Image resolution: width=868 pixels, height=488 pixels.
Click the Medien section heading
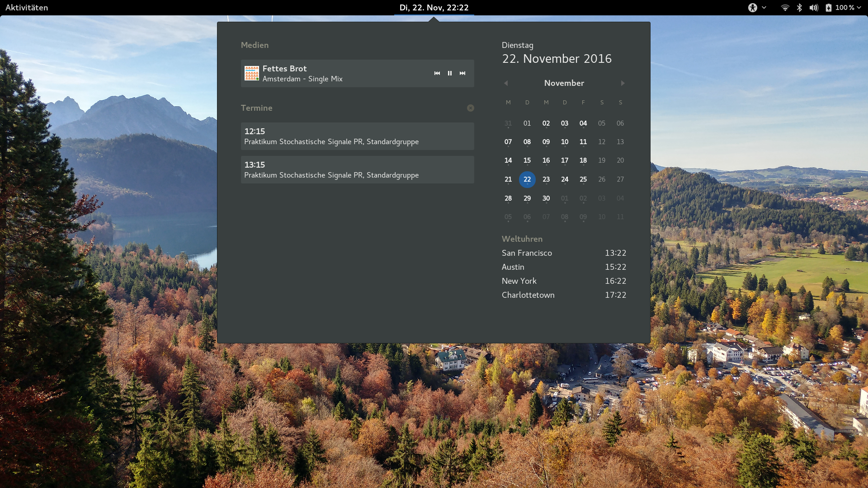coord(255,45)
